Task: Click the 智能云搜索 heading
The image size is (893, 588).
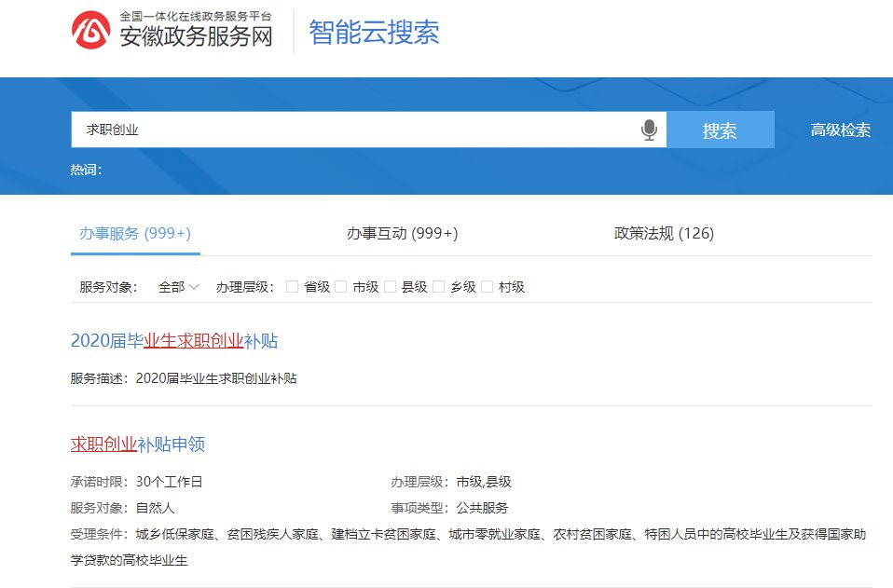Action: click(374, 32)
